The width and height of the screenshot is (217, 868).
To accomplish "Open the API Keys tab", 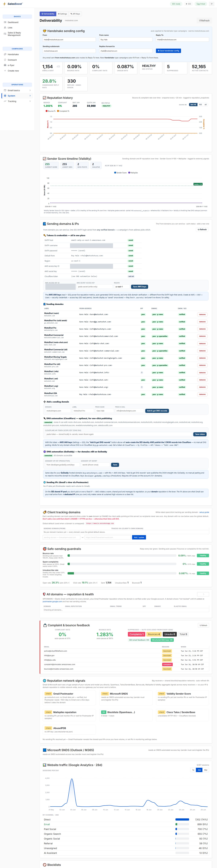I will pos(75,14).
